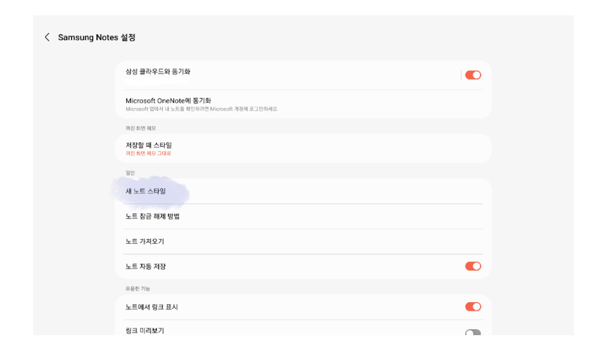The width and height of the screenshot is (601, 364).
Task: Go back using the arrow beside Samsung Notes 설정
Action: click(47, 37)
